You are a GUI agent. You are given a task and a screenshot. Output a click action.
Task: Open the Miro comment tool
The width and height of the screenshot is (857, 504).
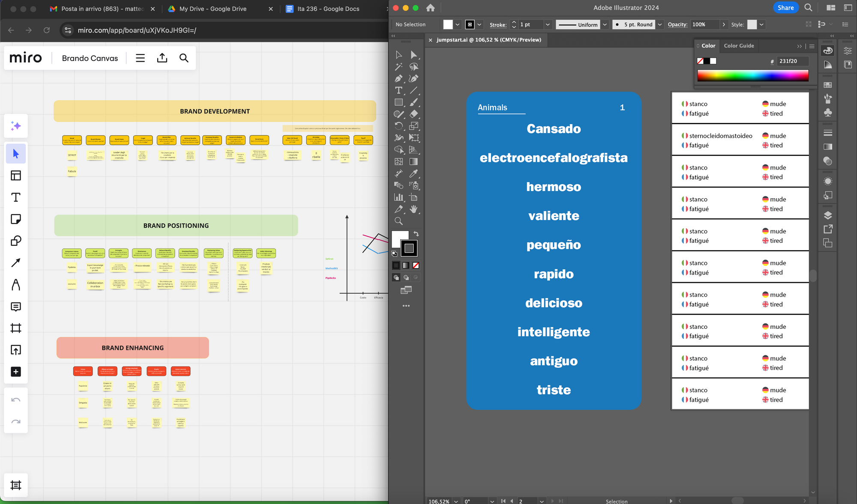click(x=16, y=307)
